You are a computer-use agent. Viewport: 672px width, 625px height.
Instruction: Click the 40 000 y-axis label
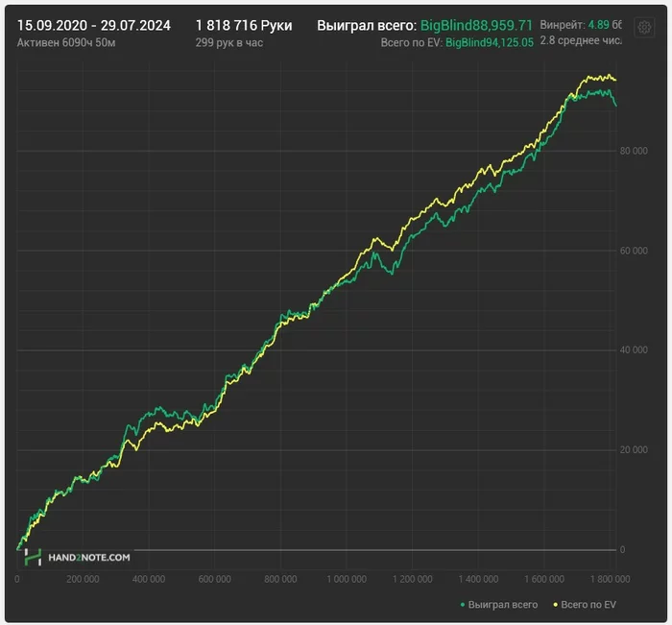click(x=634, y=349)
